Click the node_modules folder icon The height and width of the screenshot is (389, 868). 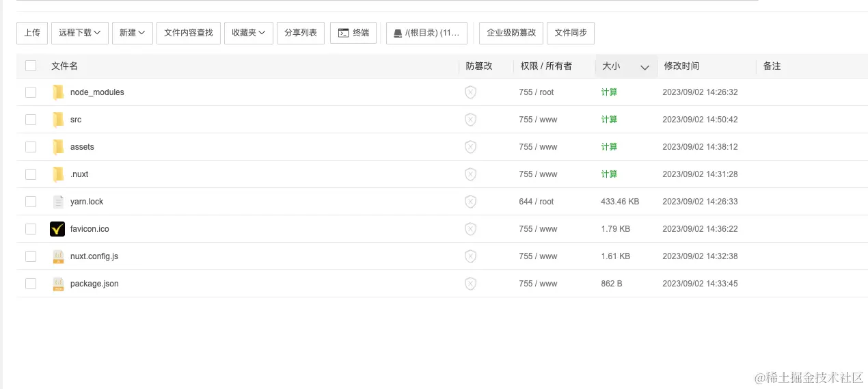(x=58, y=92)
